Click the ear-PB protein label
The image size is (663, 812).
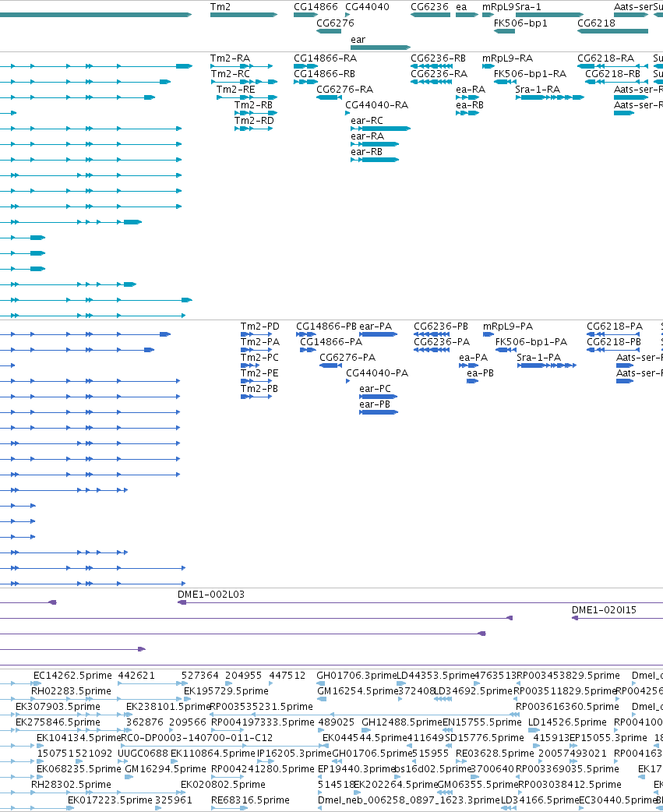tap(376, 404)
